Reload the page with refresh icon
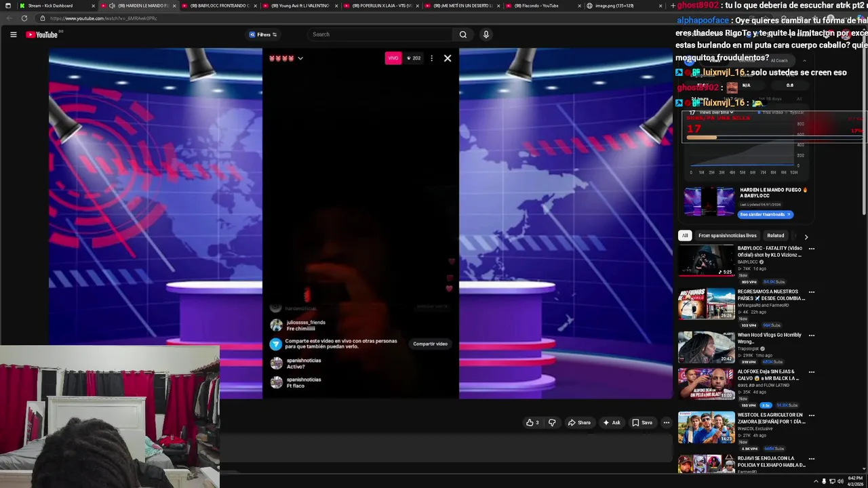868x488 pixels. (24, 18)
